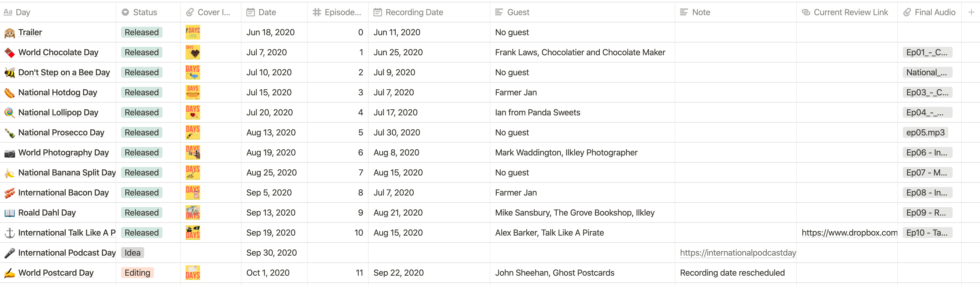The image size is (980, 286).
Task: Click the anchor icon for Talk Like A Pirate row
Action: click(x=9, y=233)
